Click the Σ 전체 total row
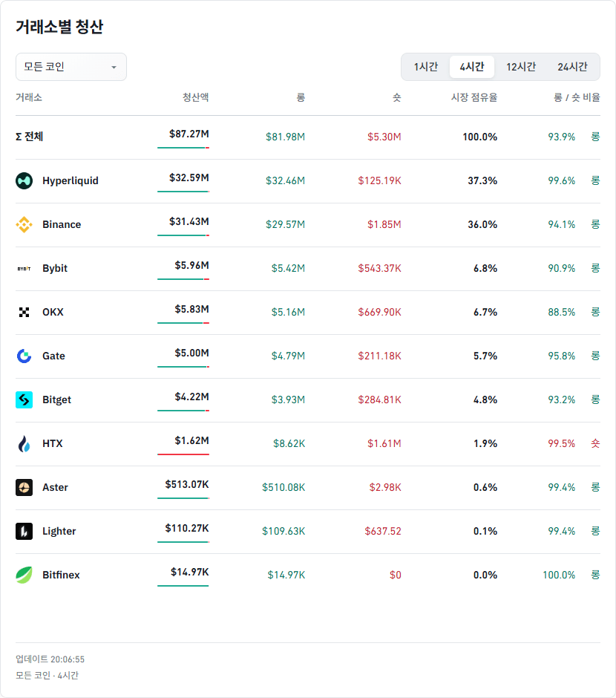616x698 pixels. point(308,137)
